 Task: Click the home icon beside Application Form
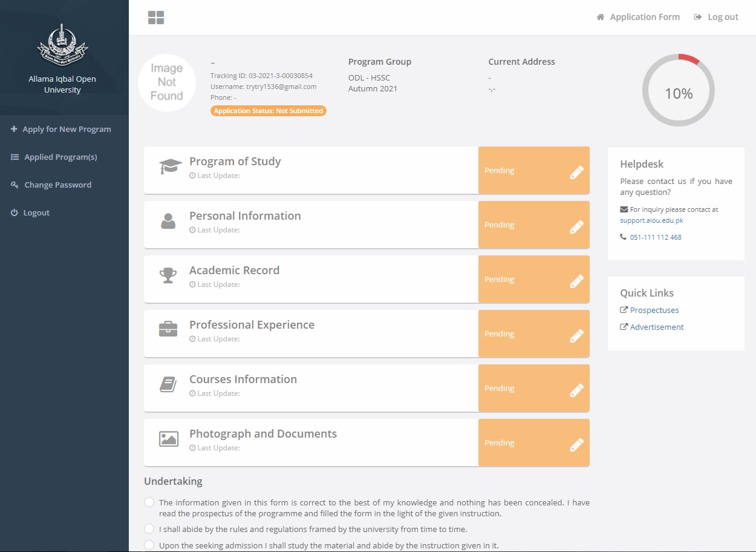tap(601, 17)
